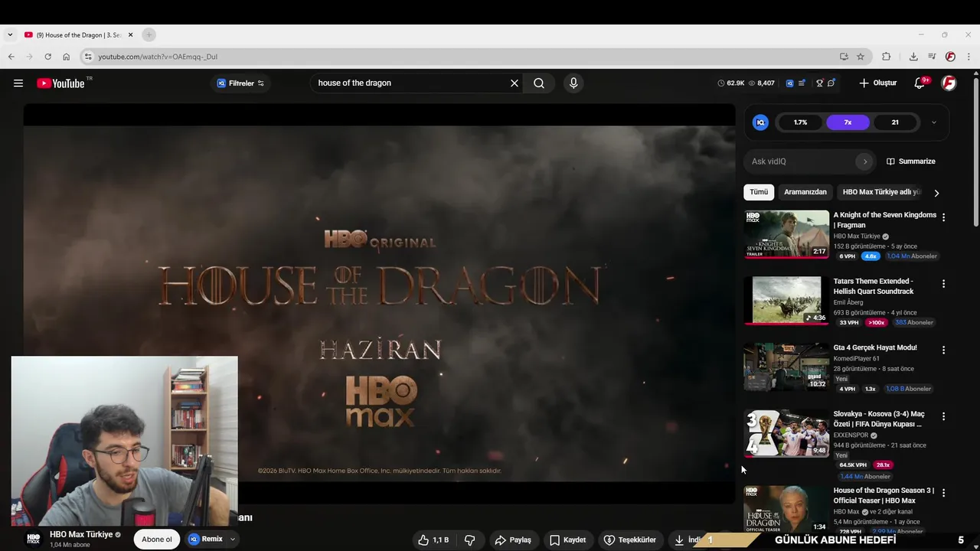This screenshot has width=980, height=551.
Task: Click the browser address bar URL
Action: point(158,57)
